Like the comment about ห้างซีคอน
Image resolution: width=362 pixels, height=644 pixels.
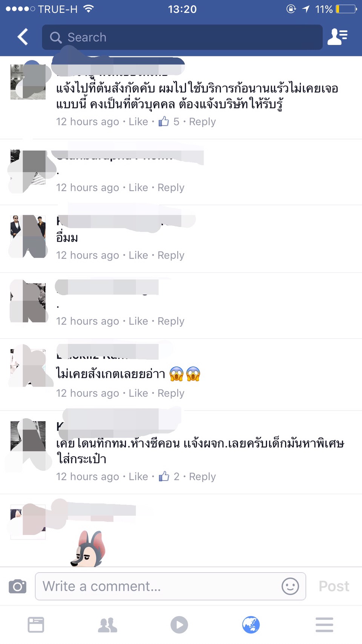pos(138,476)
